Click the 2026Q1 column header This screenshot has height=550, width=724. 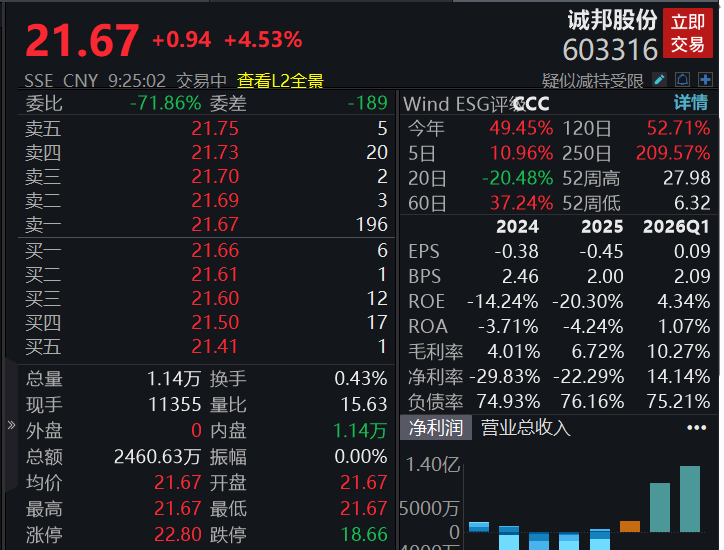tap(676, 227)
